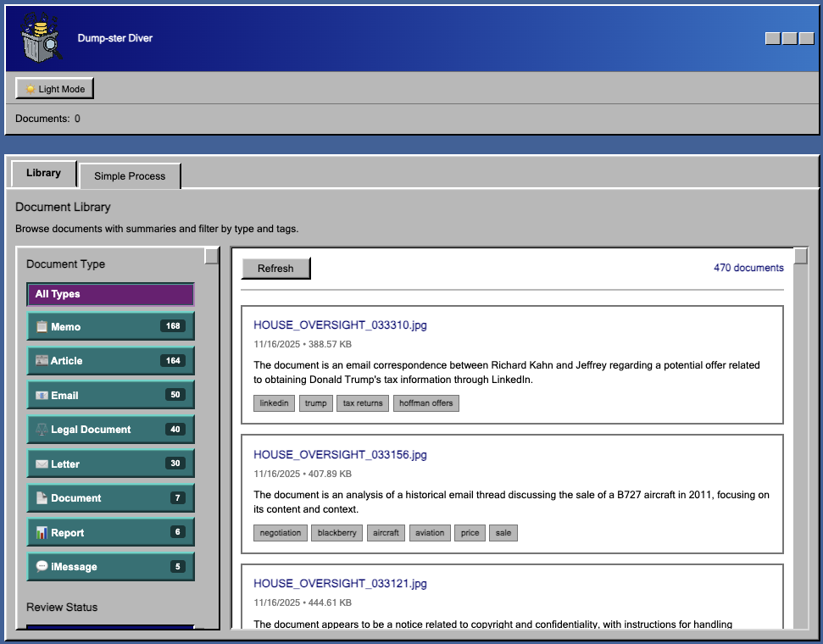Click the filter sidebar scrollbar thumb
The width and height of the screenshot is (823, 644).
(x=212, y=256)
